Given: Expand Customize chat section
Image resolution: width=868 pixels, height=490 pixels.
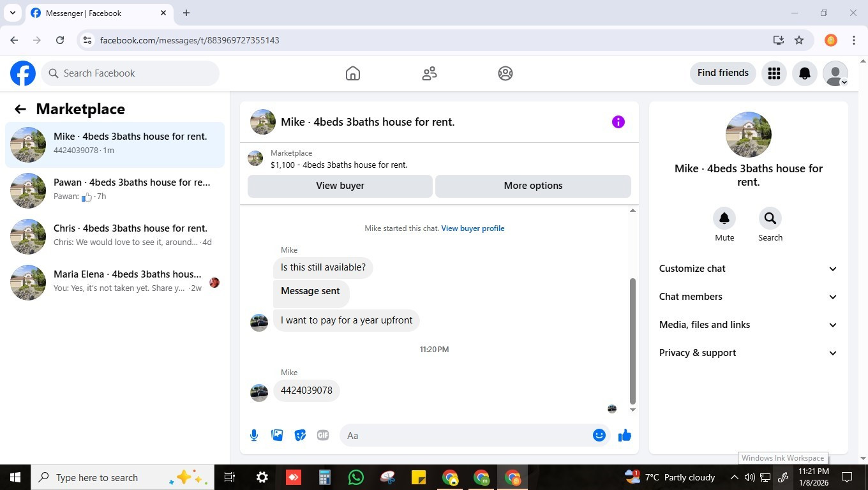Looking at the screenshot, I should tap(748, 269).
